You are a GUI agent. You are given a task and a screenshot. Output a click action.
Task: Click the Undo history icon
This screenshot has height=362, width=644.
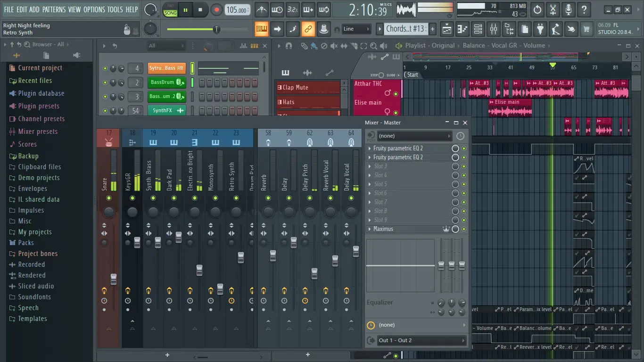[x=537, y=9]
